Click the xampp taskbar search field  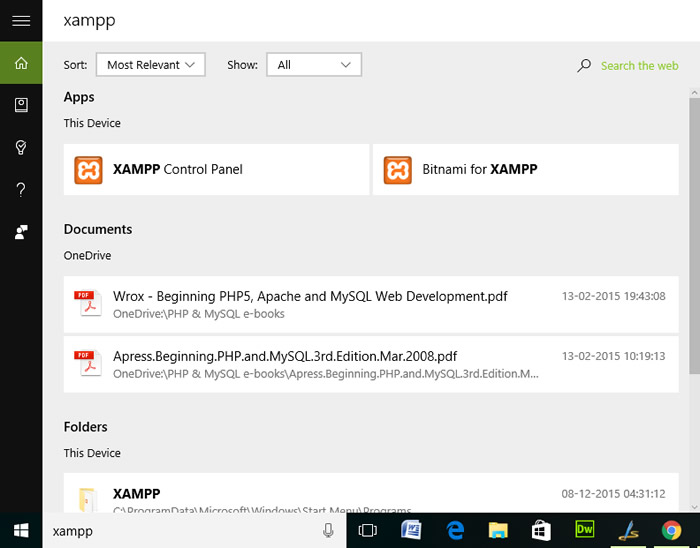click(x=194, y=531)
